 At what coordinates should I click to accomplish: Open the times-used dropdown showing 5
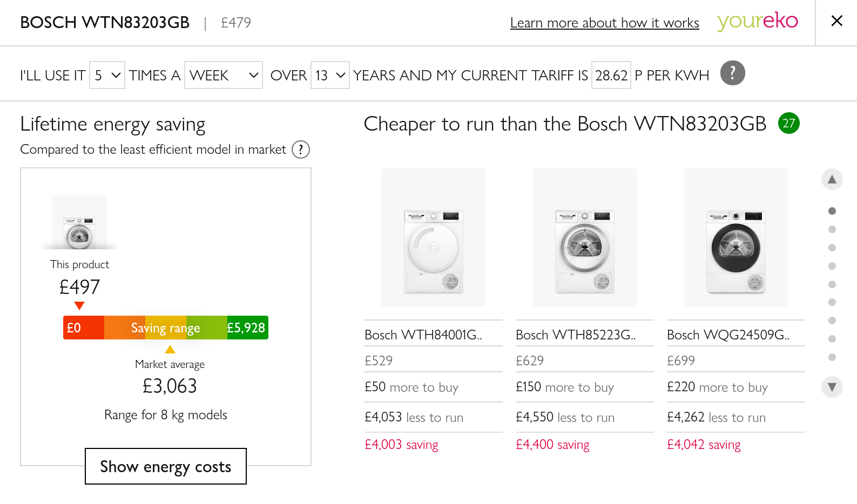click(107, 75)
